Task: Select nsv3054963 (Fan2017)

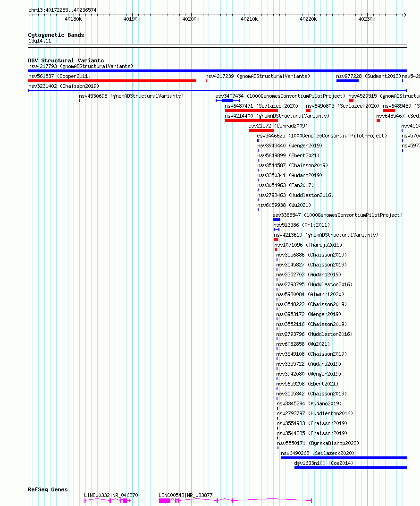Action: click(x=285, y=185)
